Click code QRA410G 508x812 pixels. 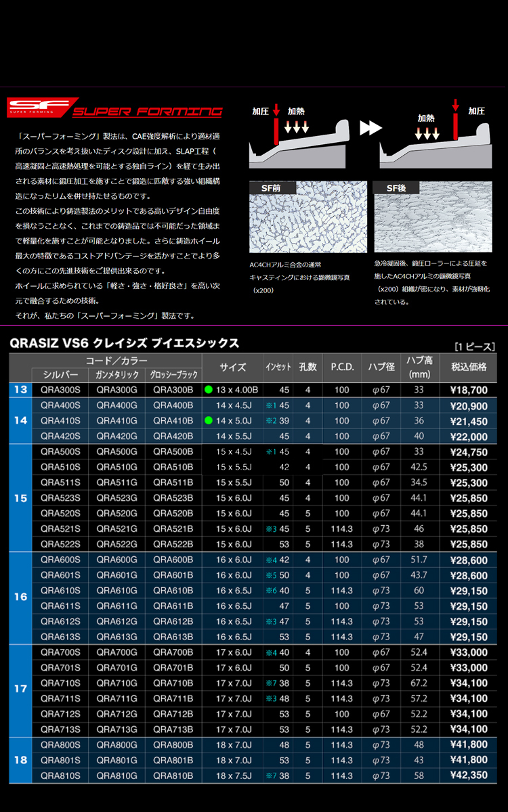pyautogui.click(x=117, y=421)
